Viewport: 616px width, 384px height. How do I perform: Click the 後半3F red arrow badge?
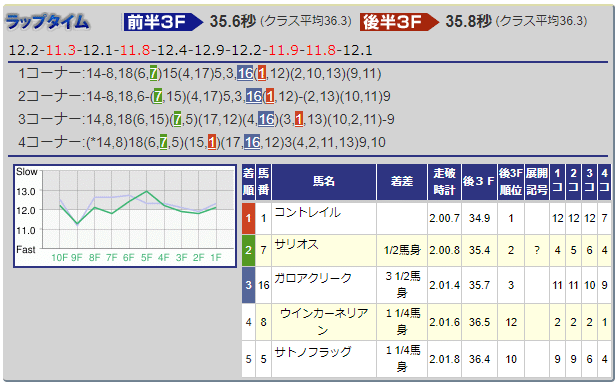[x=399, y=22]
